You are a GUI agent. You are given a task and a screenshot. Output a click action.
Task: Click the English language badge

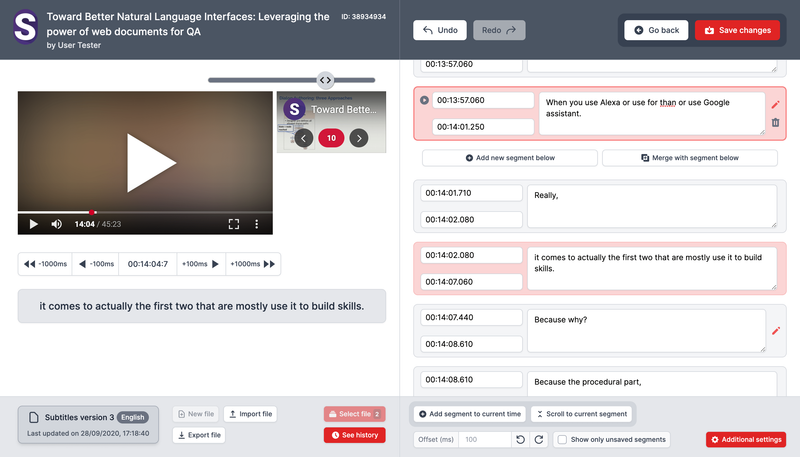click(x=133, y=417)
